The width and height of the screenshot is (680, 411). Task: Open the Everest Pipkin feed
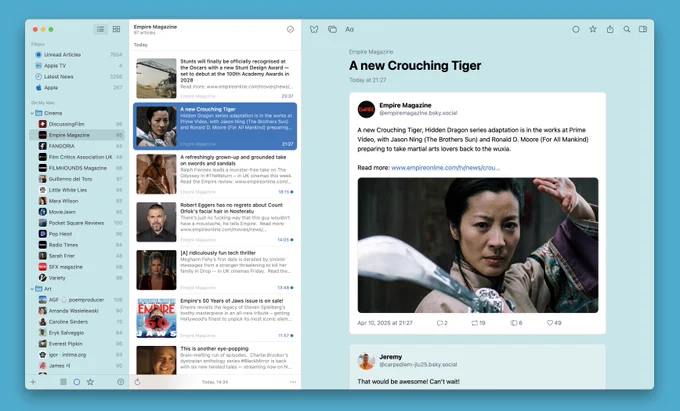point(77,344)
